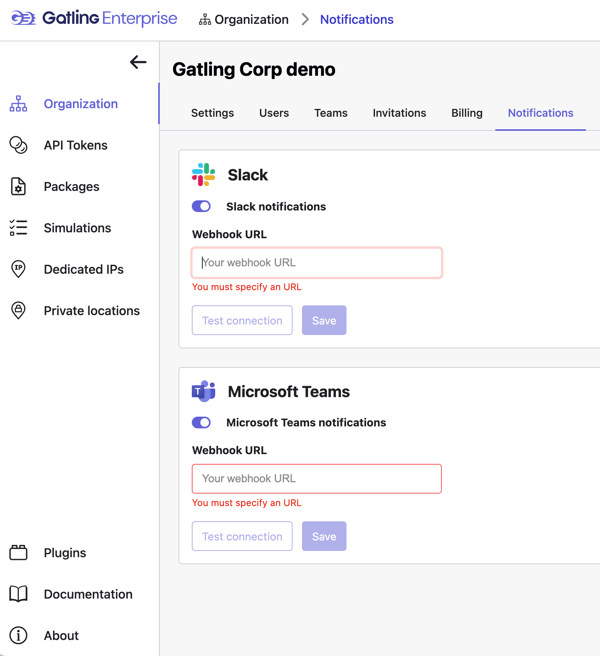Go to Packages in the sidebar
The width and height of the screenshot is (600, 656).
(72, 187)
